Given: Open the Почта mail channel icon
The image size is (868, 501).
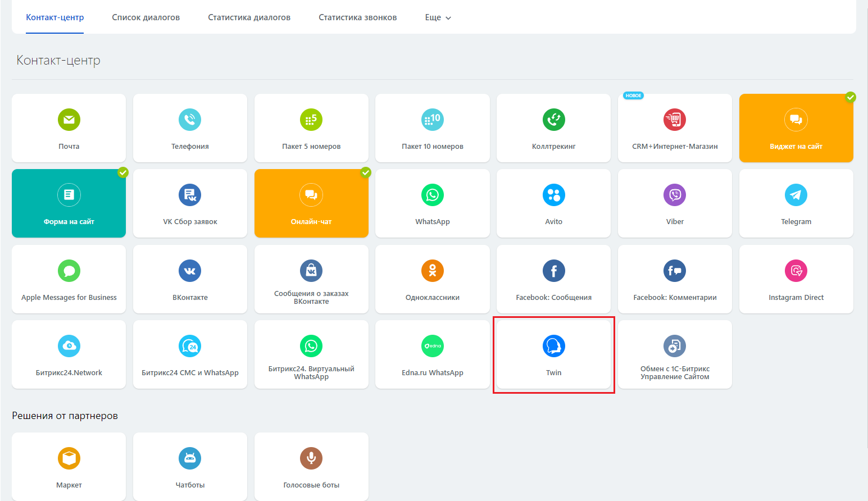Looking at the screenshot, I should 69,120.
